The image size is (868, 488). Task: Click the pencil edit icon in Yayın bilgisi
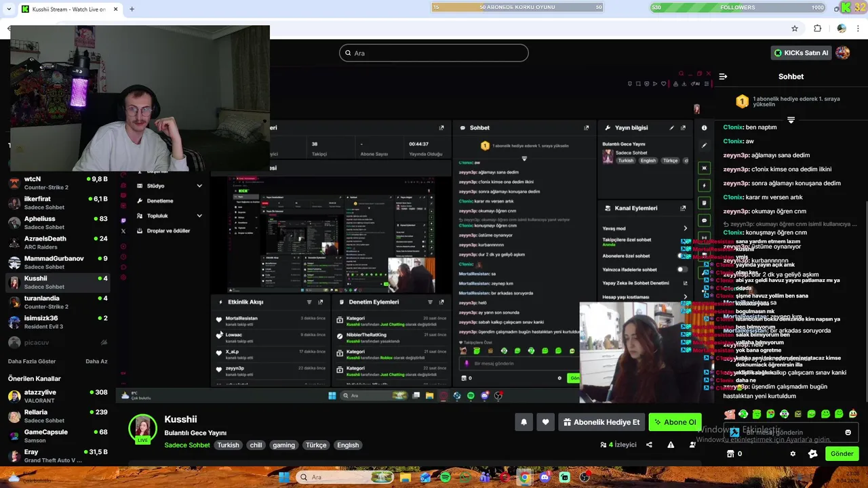(671, 127)
